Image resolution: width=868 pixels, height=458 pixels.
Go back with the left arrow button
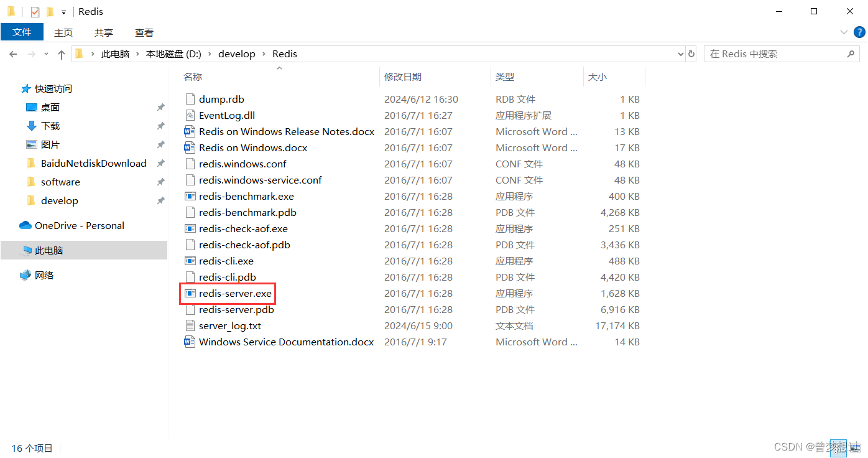[x=13, y=54]
